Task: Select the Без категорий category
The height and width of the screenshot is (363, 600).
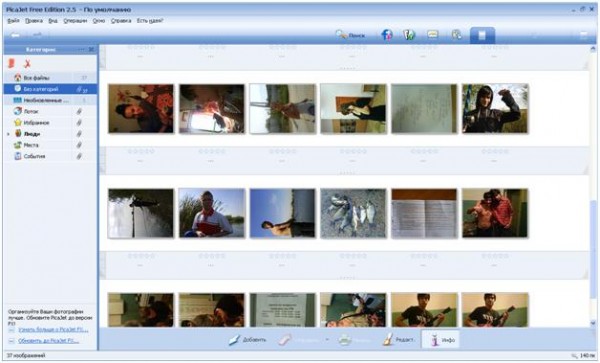Action: [x=51, y=89]
